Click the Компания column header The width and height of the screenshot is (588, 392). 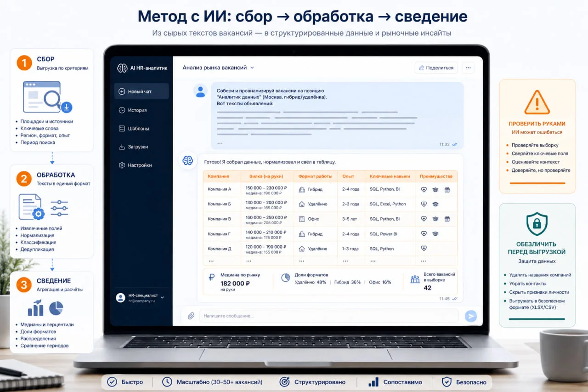click(x=218, y=176)
